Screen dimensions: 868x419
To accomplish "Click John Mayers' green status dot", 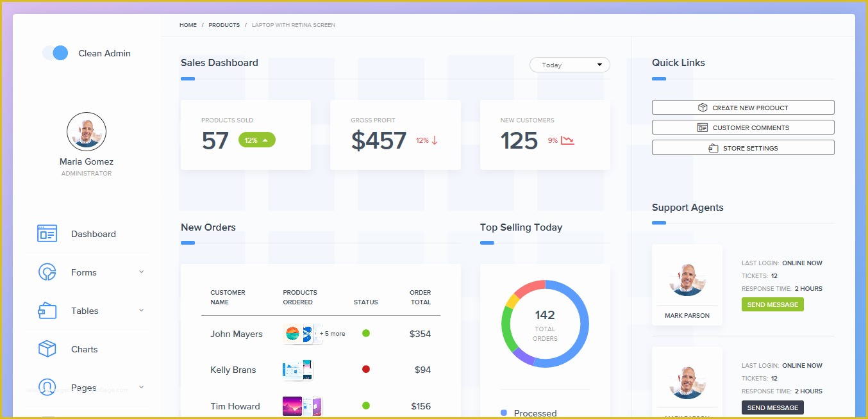I will click(x=366, y=333).
